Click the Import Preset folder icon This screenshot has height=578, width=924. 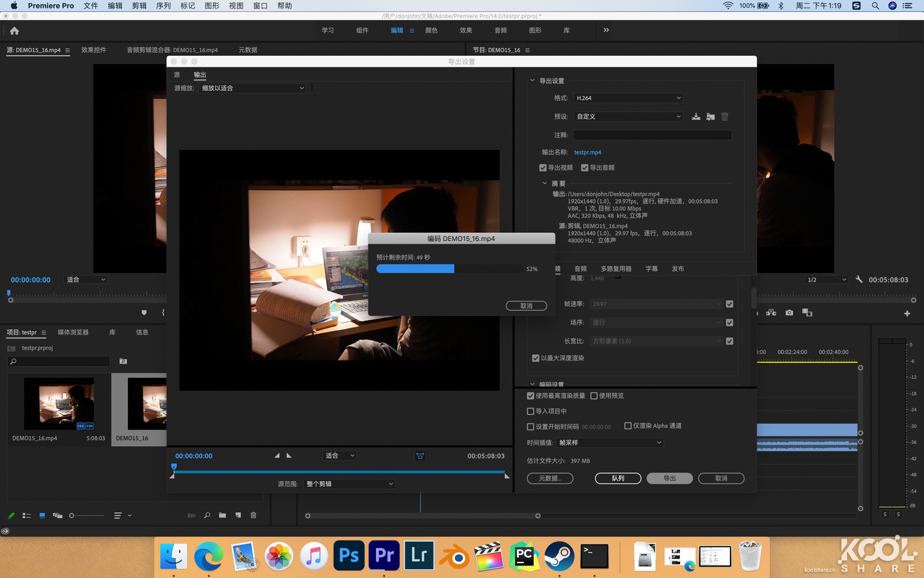[x=711, y=116]
